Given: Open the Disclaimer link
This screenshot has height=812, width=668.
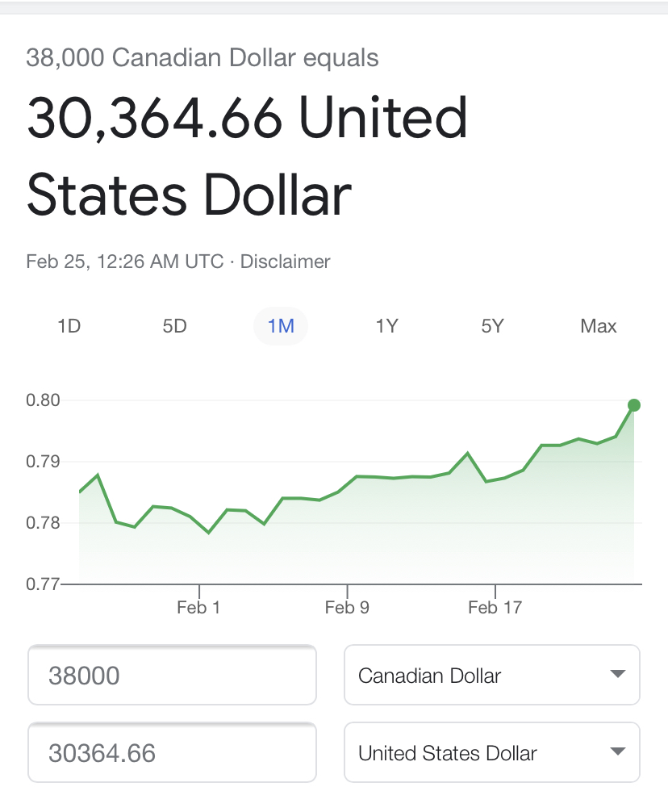Looking at the screenshot, I should (x=285, y=262).
